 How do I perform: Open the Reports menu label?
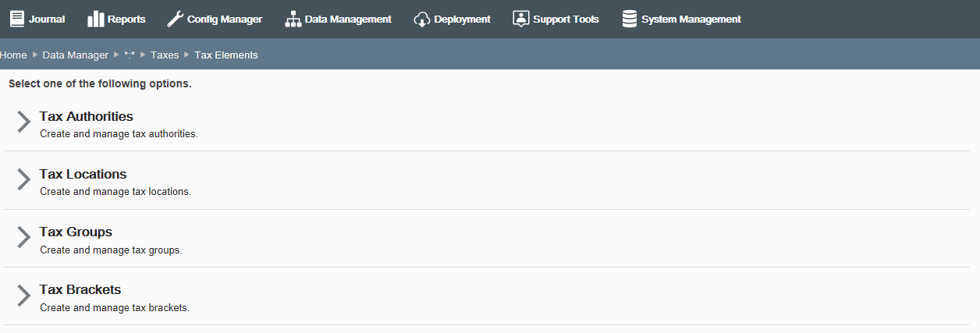click(x=126, y=19)
